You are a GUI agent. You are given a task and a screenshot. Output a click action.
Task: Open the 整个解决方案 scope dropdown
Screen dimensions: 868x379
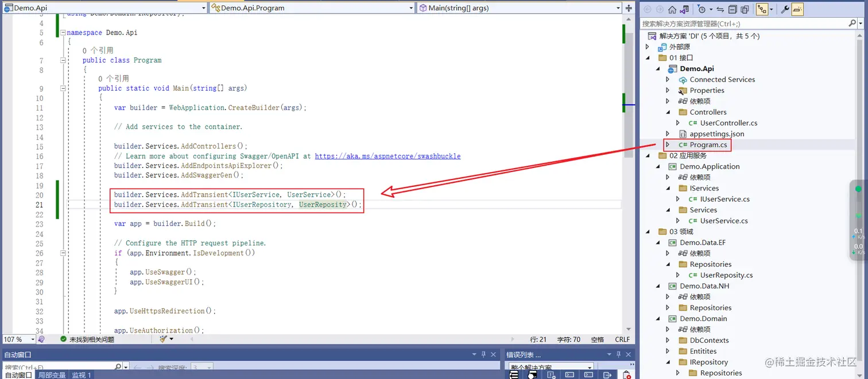pos(590,368)
